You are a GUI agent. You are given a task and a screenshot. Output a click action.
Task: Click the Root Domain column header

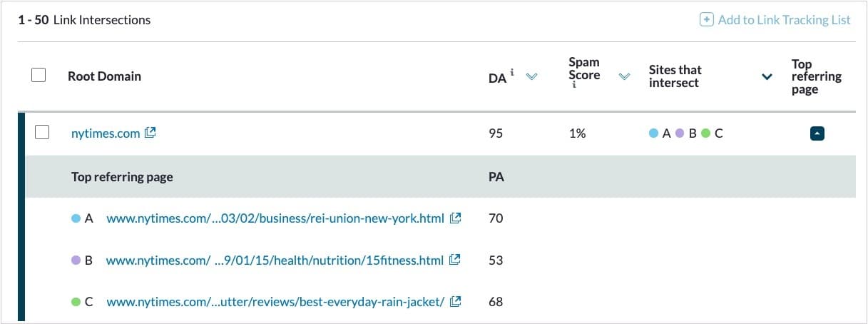click(104, 76)
